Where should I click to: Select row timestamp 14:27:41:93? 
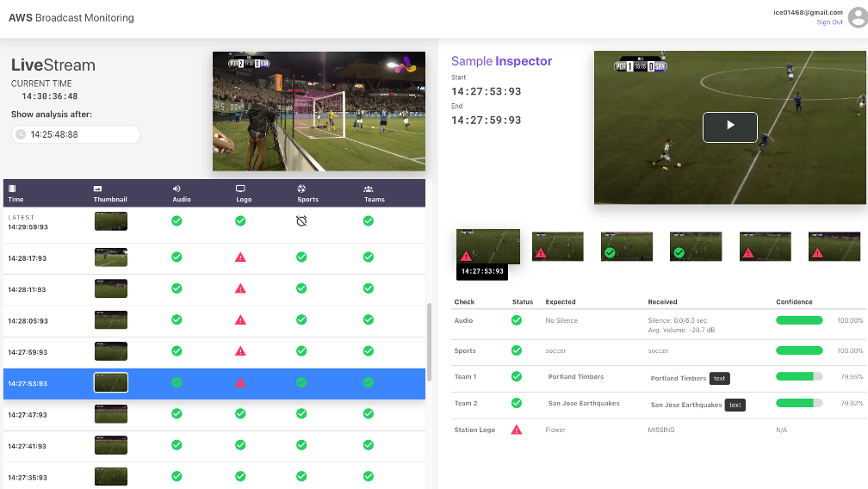tap(28, 447)
